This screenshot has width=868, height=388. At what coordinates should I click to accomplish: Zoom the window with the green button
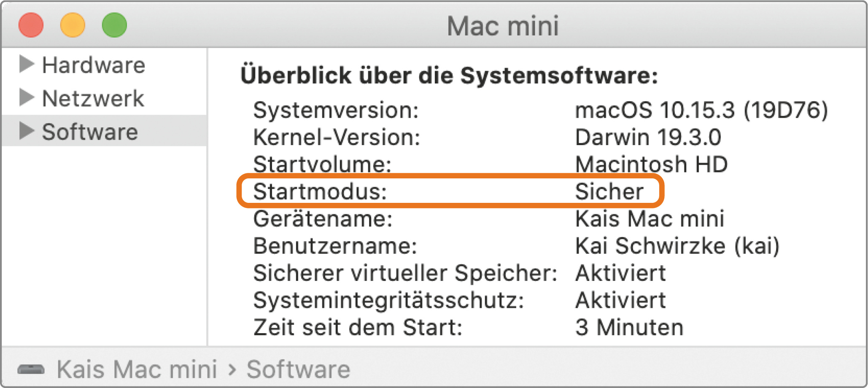tap(114, 25)
